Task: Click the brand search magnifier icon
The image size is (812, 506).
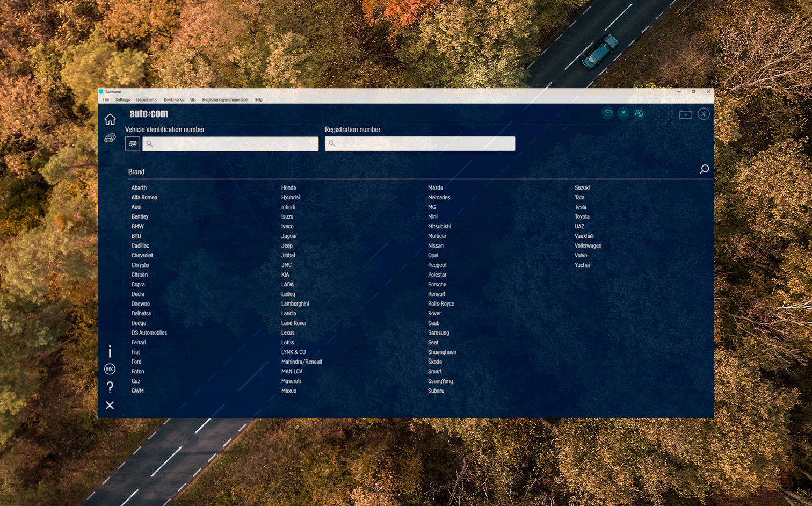Action: 704,169
